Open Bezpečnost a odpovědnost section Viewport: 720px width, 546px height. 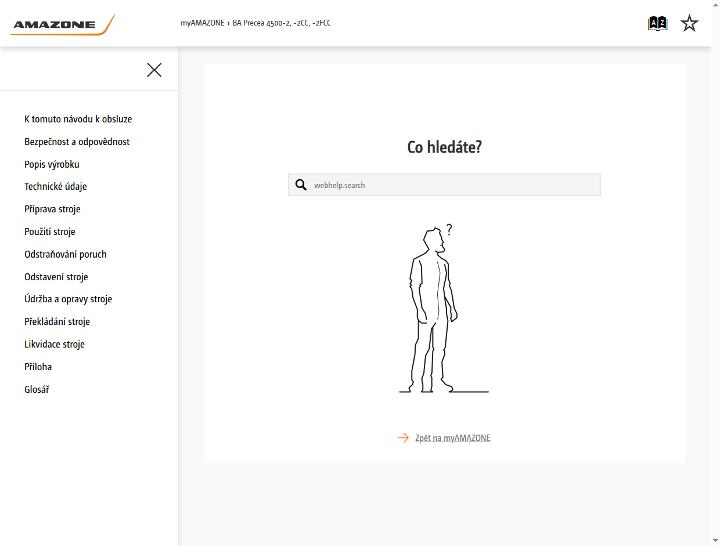[77, 141]
